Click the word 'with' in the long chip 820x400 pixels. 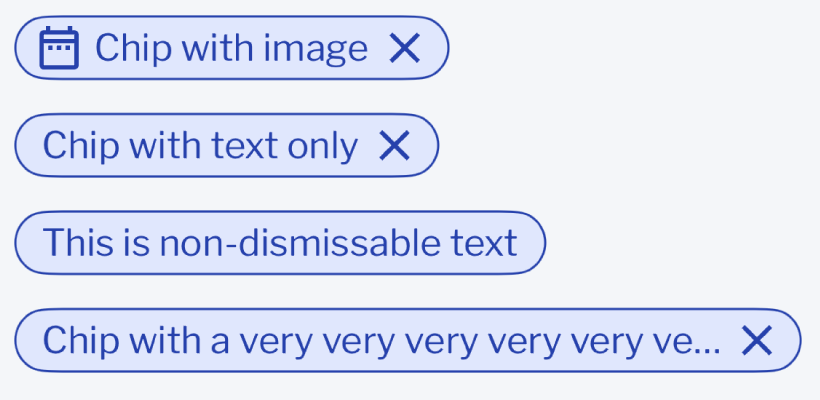[165, 340]
